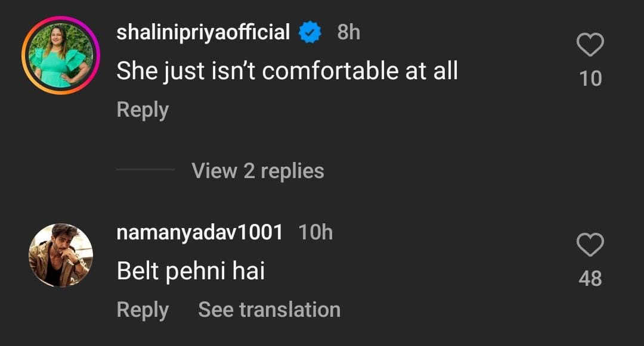Screen dimensions: 644x346
Task: Click the 8h timestamp
Action: (349, 32)
